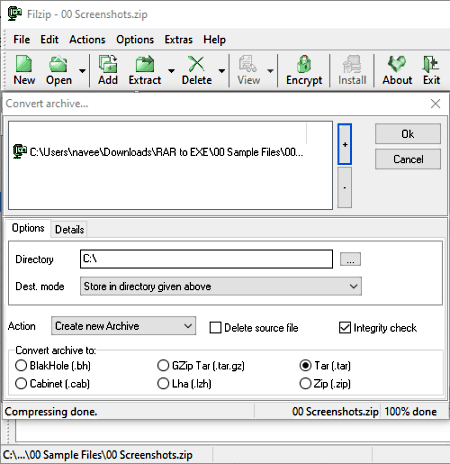Click the Filzip logo in title bar

pyautogui.click(x=15, y=14)
